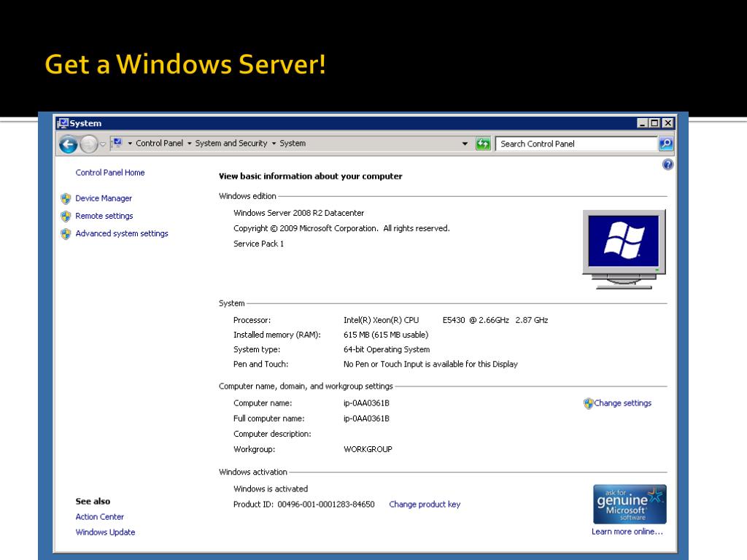Select System in the address breadcrumb

[293, 143]
